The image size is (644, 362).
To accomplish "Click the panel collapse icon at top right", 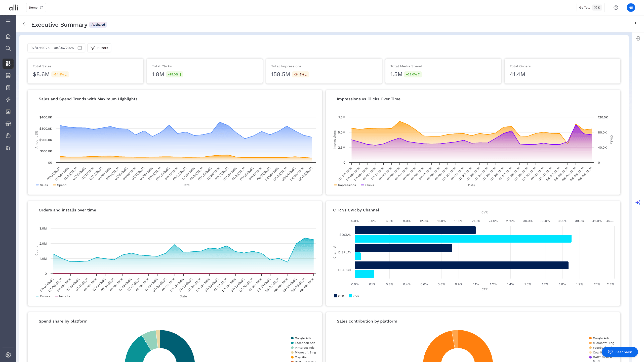I will click(x=638, y=38).
